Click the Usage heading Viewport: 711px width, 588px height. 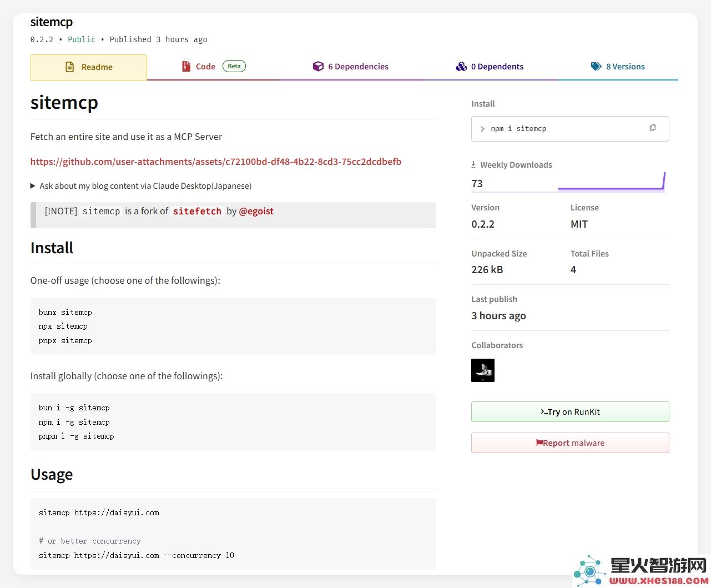(52, 475)
